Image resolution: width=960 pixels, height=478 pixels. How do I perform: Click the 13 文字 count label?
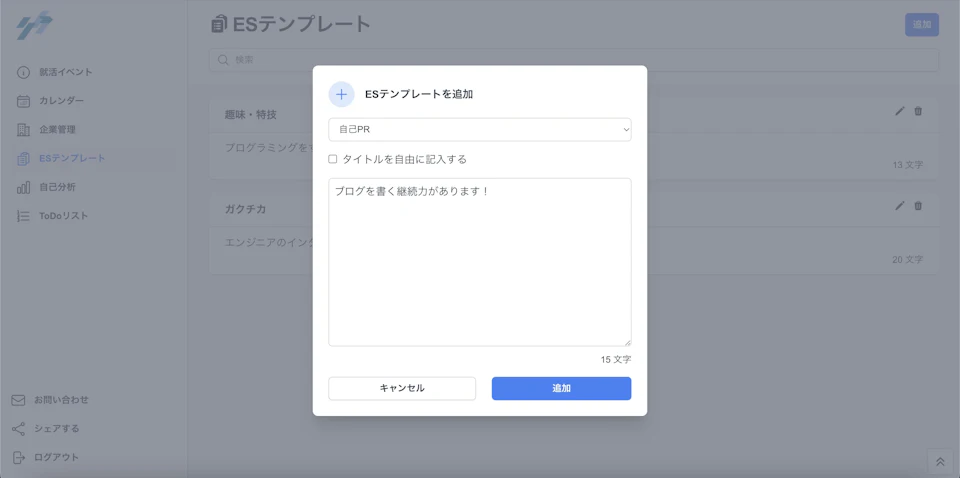[x=907, y=165]
